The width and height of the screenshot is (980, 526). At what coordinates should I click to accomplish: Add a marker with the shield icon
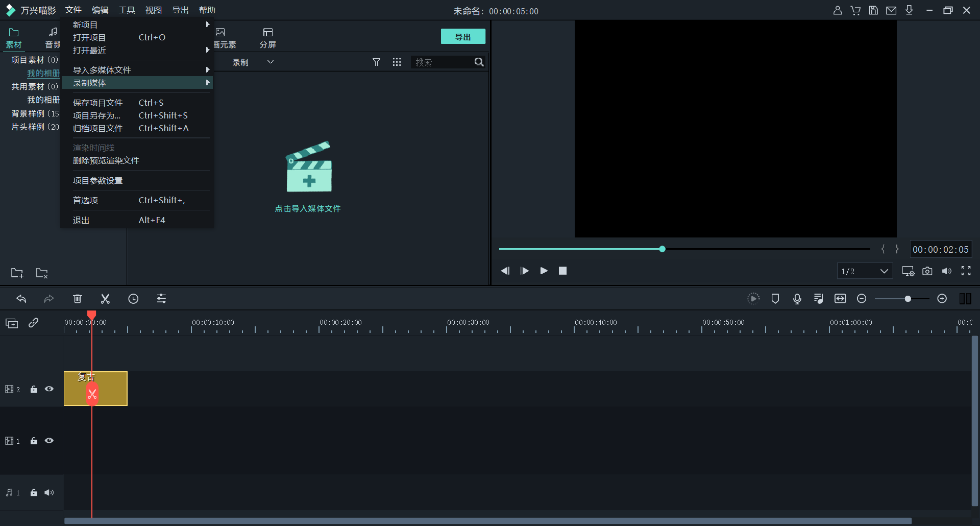775,299
